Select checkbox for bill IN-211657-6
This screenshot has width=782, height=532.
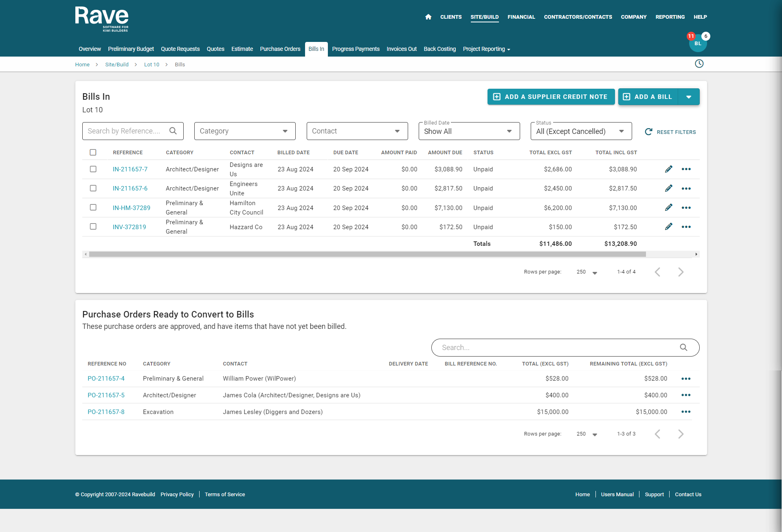click(x=93, y=188)
